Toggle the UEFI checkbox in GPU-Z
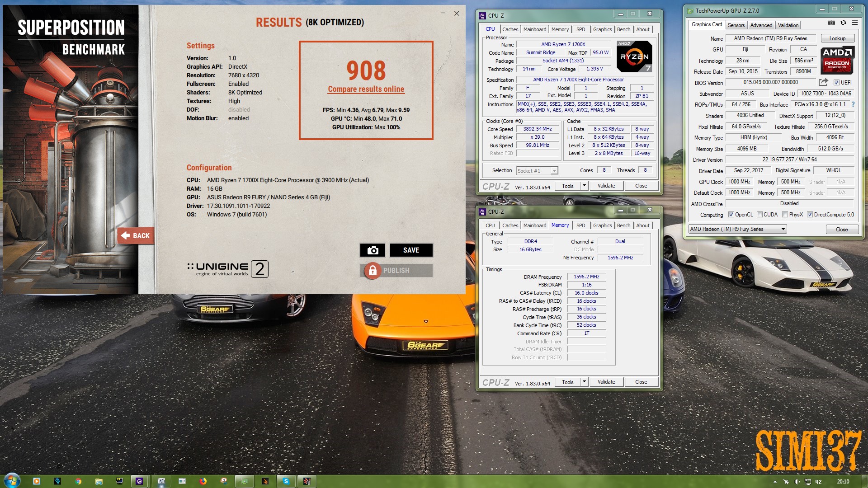This screenshot has width=868, height=488. coord(836,83)
